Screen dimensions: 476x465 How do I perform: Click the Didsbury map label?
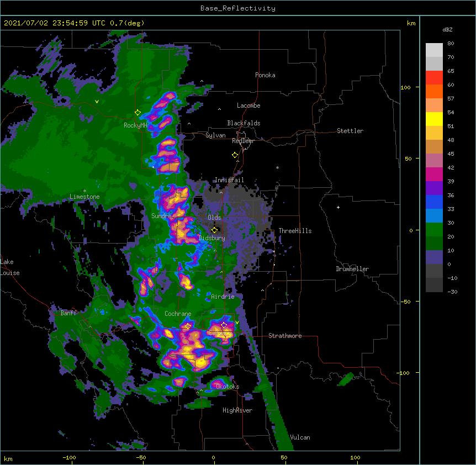(212, 238)
